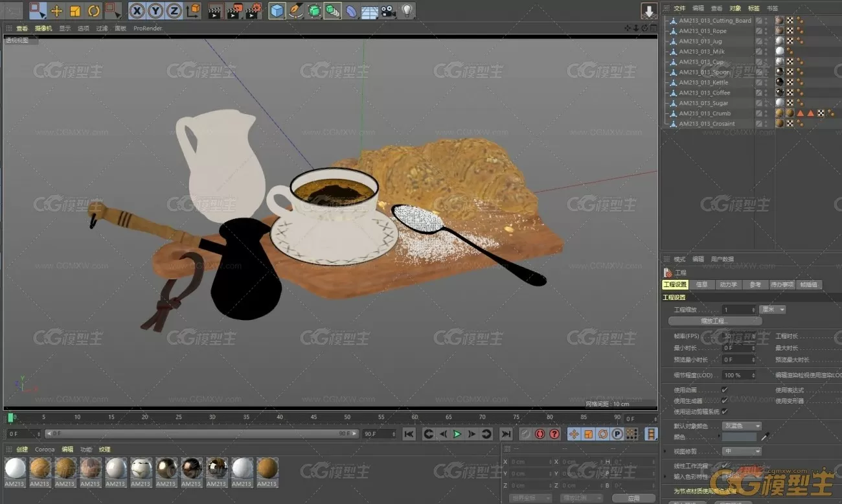Open the 厘米 units dropdown

point(773,310)
